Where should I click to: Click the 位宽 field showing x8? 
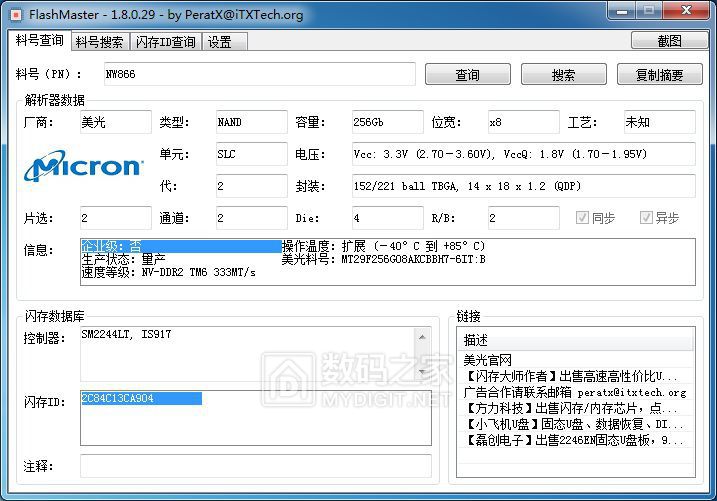(x=524, y=122)
